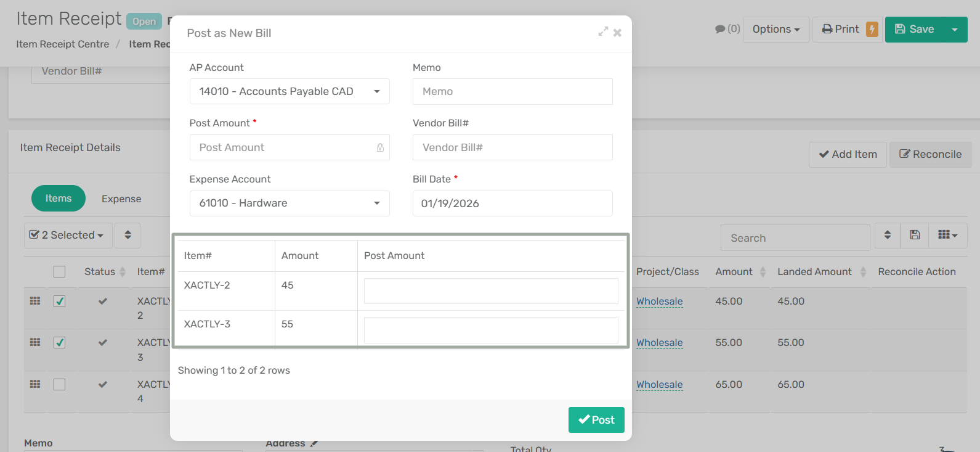Click drag handle icon for XACTLY-4 row

tap(35, 384)
